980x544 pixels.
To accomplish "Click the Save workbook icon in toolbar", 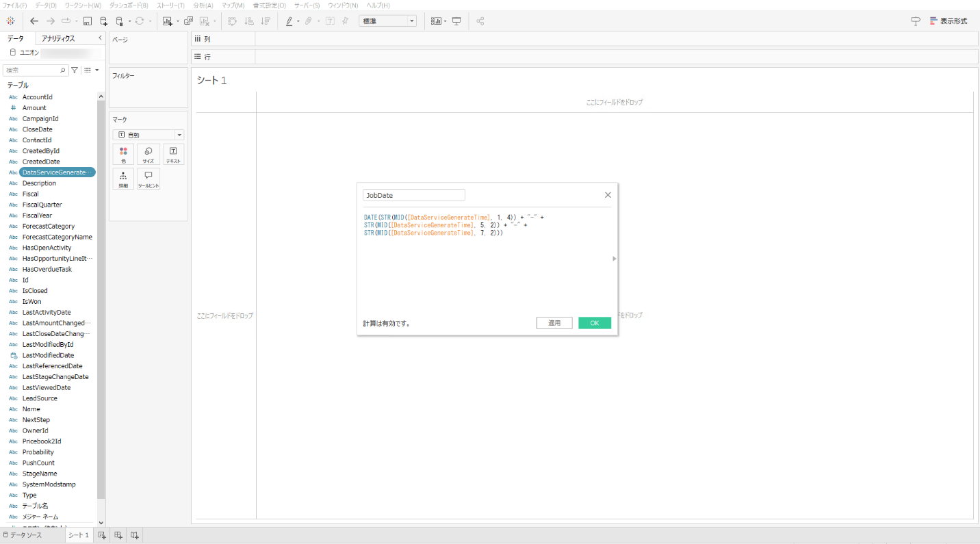I will pyautogui.click(x=88, y=21).
